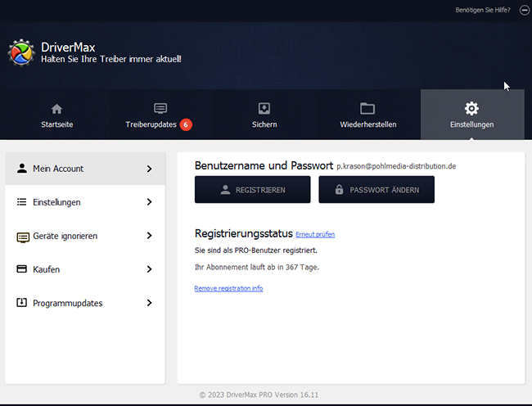Click the red update count badge
The image size is (532, 406).
[x=186, y=124]
